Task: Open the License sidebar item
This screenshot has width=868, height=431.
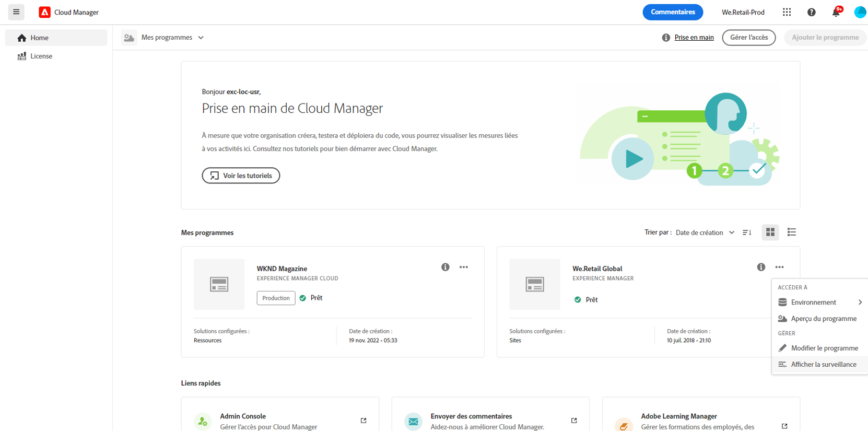Action: (x=41, y=56)
